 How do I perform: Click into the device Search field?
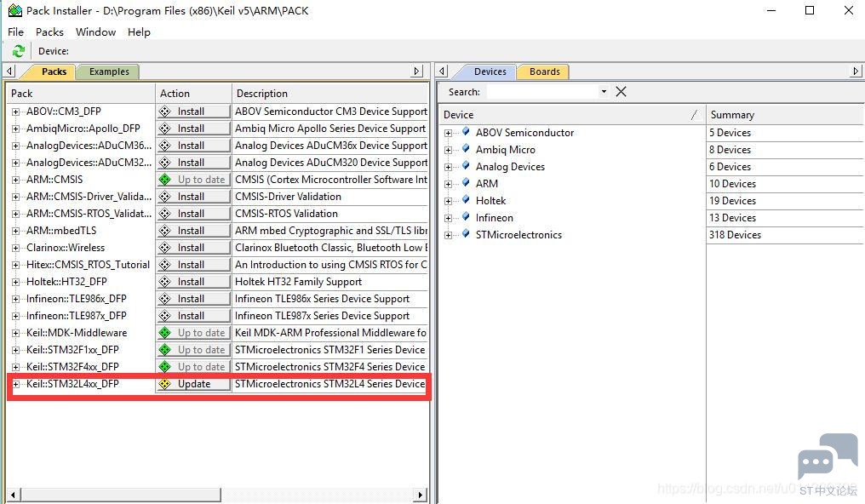542,92
